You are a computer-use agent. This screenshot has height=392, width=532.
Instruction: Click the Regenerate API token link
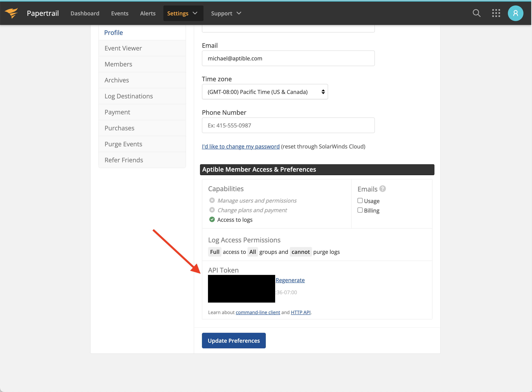[290, 280]
